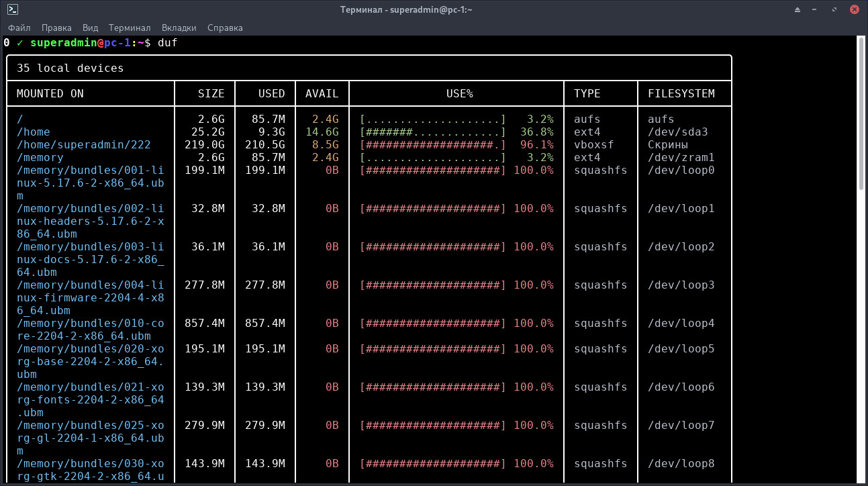Click the 'duf' command text
868x486 pixels.
click(168, 42)
